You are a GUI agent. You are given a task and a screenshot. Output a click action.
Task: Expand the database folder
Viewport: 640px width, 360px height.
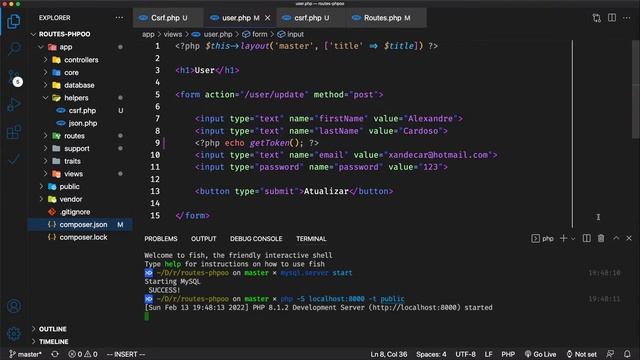click(x=45, y=85)
